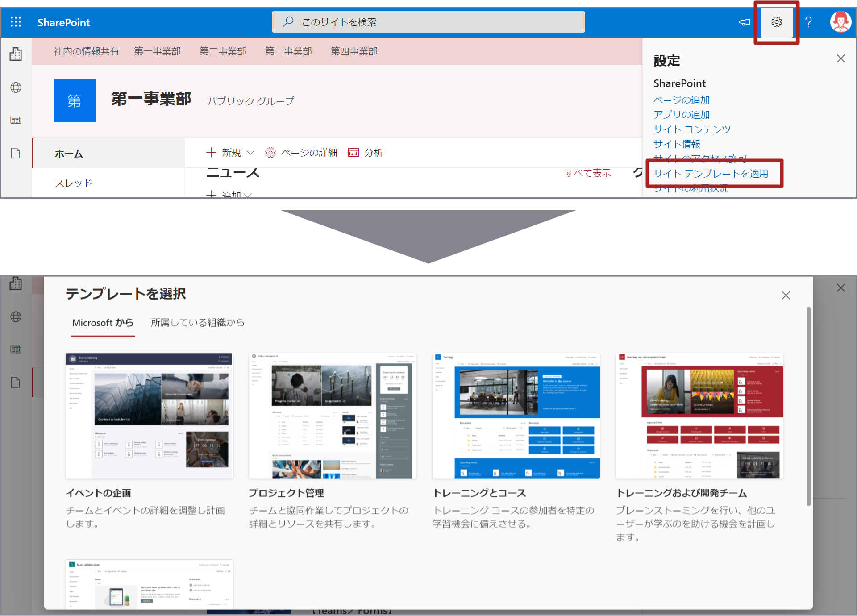Screen dimensions: 857x616
Task: Select プロジェクト管理 template thumbnail
Action: pyautogui.click(x=333, y=416)
